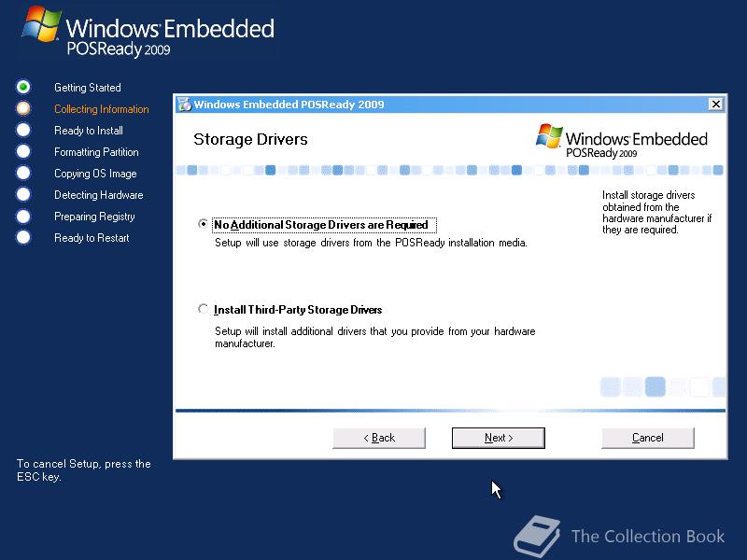Close the POSReady 2009 setup dialog
This screenshot has width=747, height=560.
[x=715, y=104]
